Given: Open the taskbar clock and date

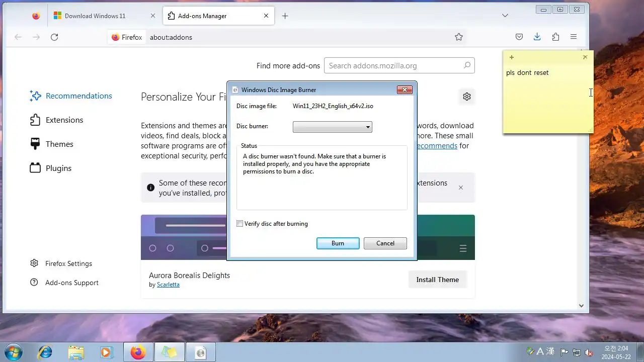Looking at the screenshot, I should pyautogui.click(x=616, y=352).
